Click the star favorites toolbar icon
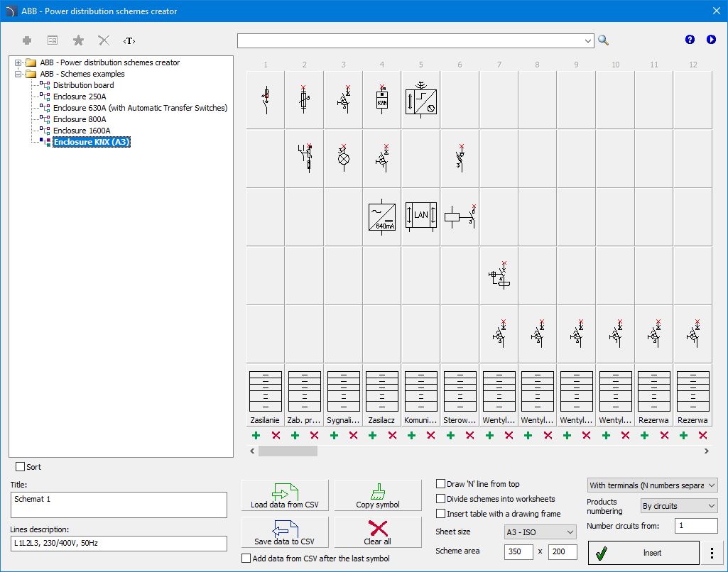Viewport: 728px width, 572px height. click(78, 41)
